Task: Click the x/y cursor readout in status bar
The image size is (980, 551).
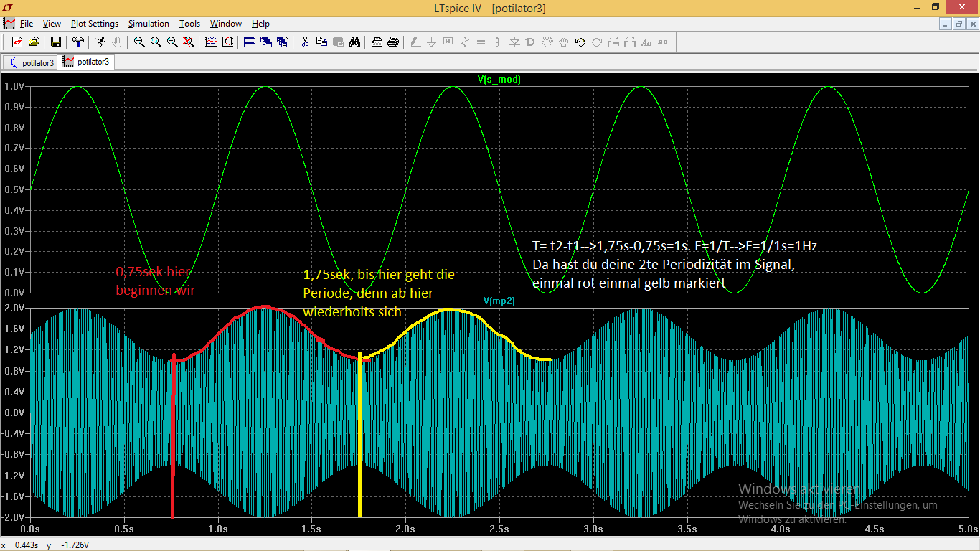Action: (45, 545)
